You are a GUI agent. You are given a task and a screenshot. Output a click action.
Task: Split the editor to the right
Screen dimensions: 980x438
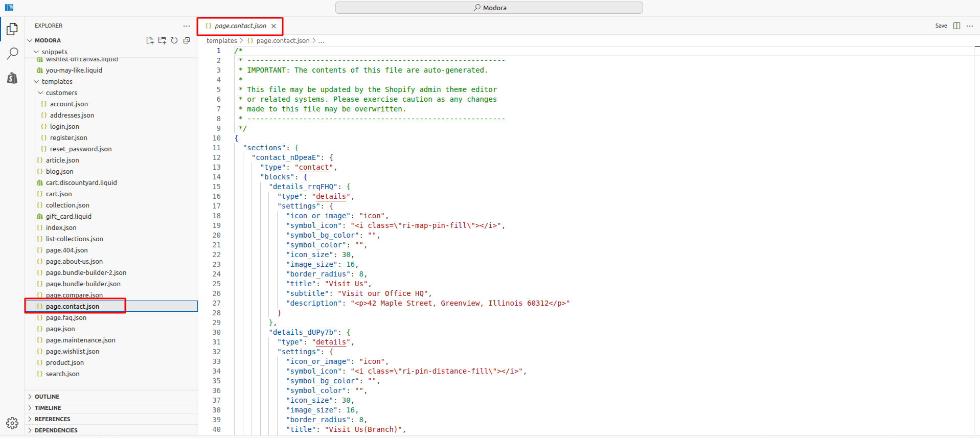pyautogui.click(x=956, y=26)
